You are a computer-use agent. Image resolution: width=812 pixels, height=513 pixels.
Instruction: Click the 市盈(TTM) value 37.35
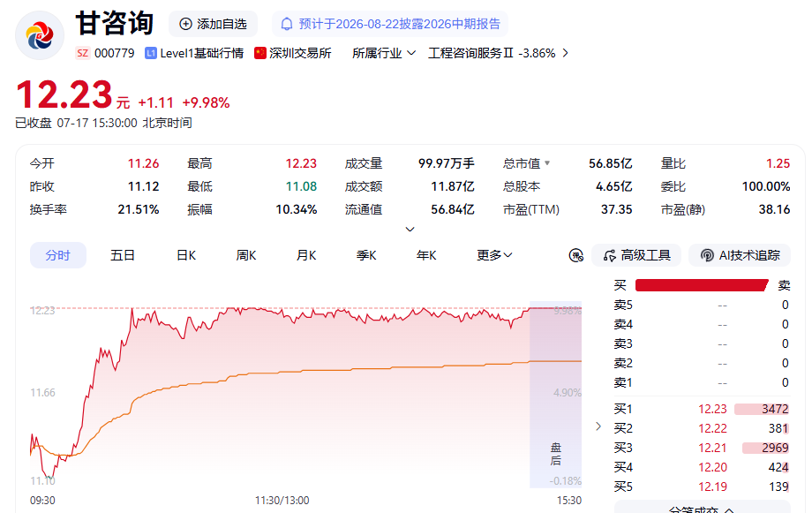617,210
